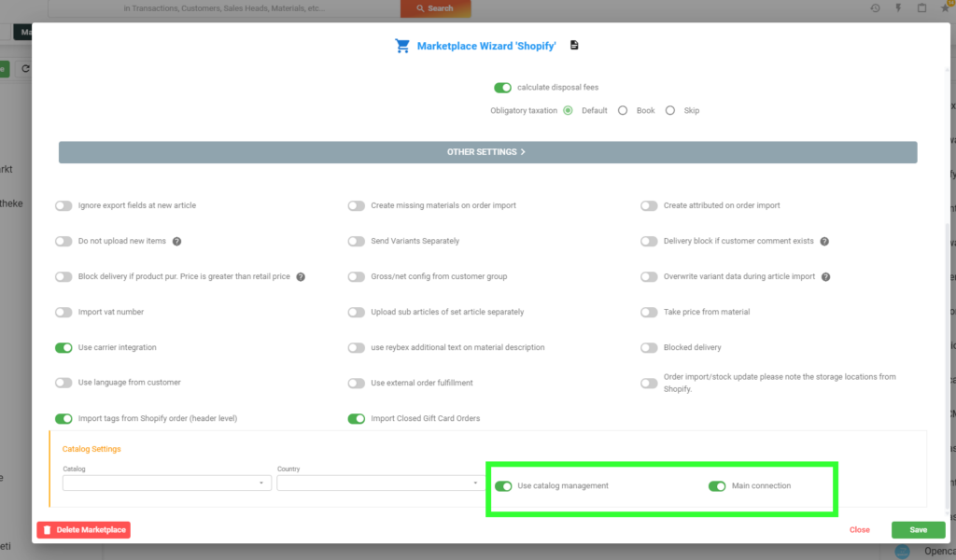Save the marketplace settings

click(919, 529)
